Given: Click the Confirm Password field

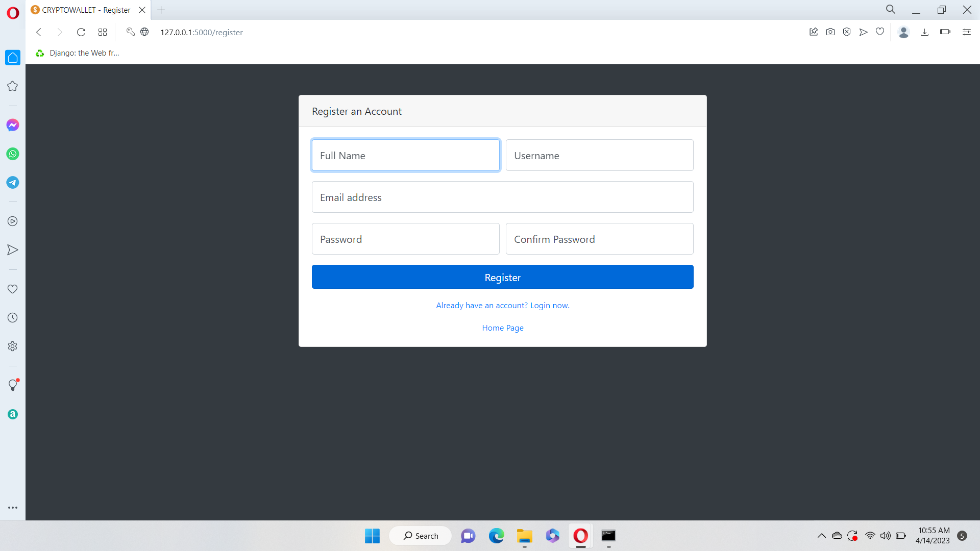Looking at the screenshot, I should 599,239.
